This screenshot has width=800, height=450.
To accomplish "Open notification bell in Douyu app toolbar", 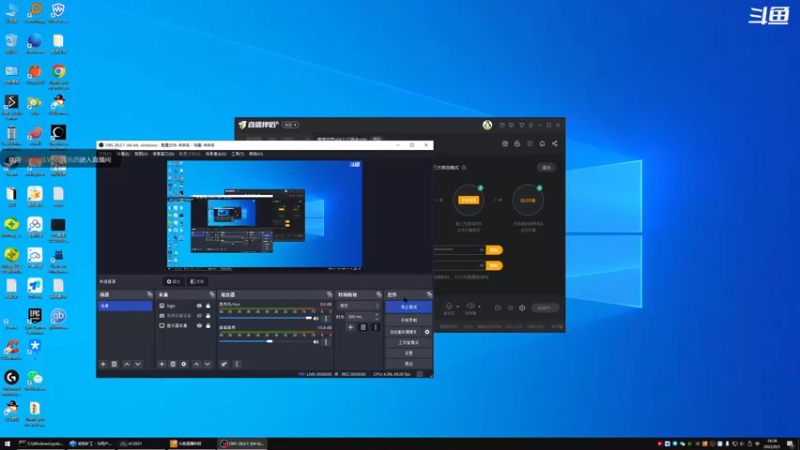I will 542,144.
